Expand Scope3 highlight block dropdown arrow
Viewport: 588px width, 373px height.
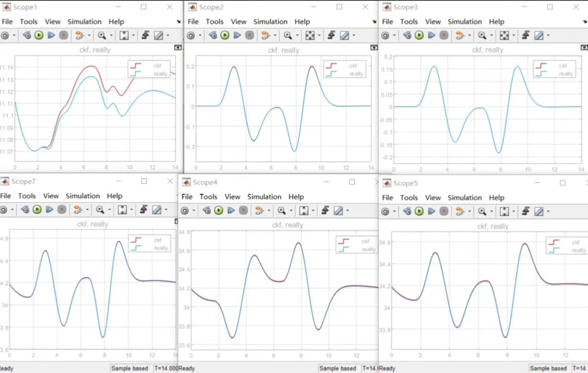pos(469,35)
